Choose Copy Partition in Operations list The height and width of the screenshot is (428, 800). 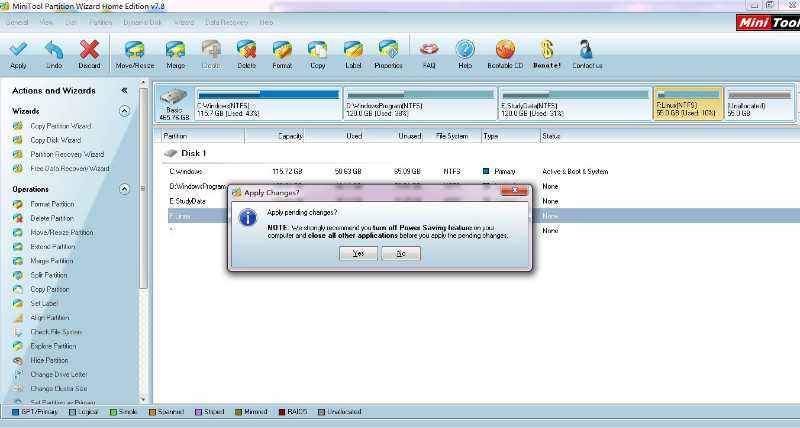point(49,289)
